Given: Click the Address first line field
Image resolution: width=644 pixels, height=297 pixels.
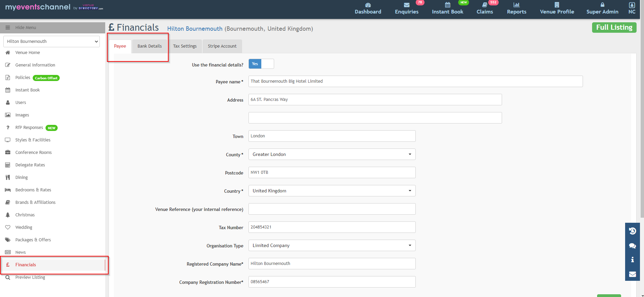Looking at the screenshot, I should click(x=375, y=100).
